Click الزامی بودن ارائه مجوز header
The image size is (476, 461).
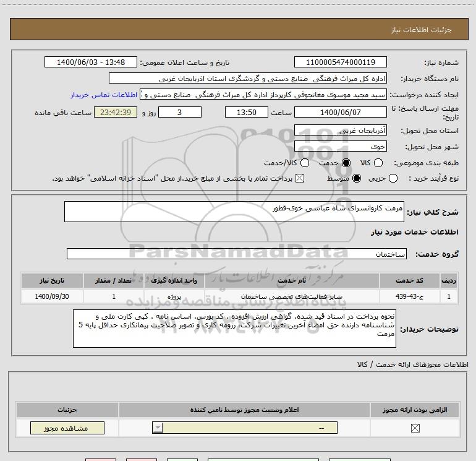pyautogui.click(x=415, y=410)
